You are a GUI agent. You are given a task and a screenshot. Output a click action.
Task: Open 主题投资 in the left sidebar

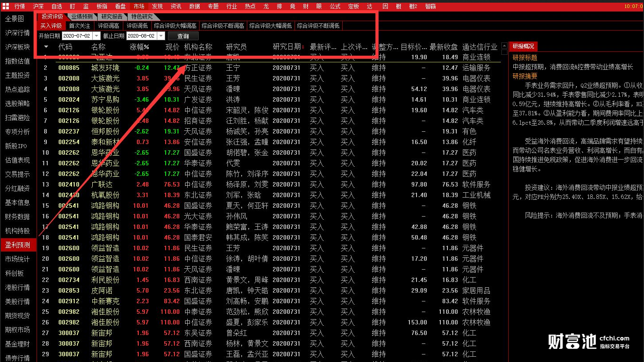pos(18,75)
